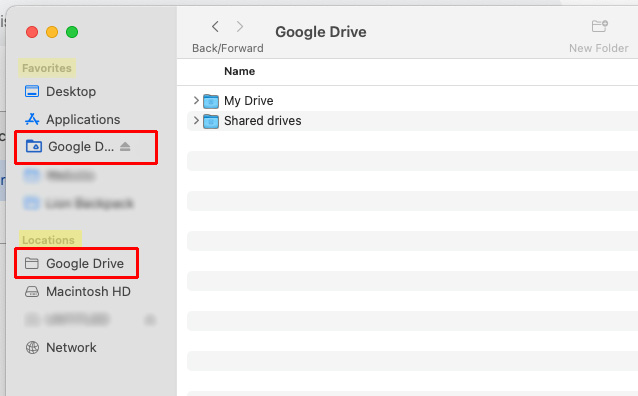Image resolution: width=638 pixels, height=396 pixels.
Task: Go forward using the forward chevron
Action: pos(240,27)
